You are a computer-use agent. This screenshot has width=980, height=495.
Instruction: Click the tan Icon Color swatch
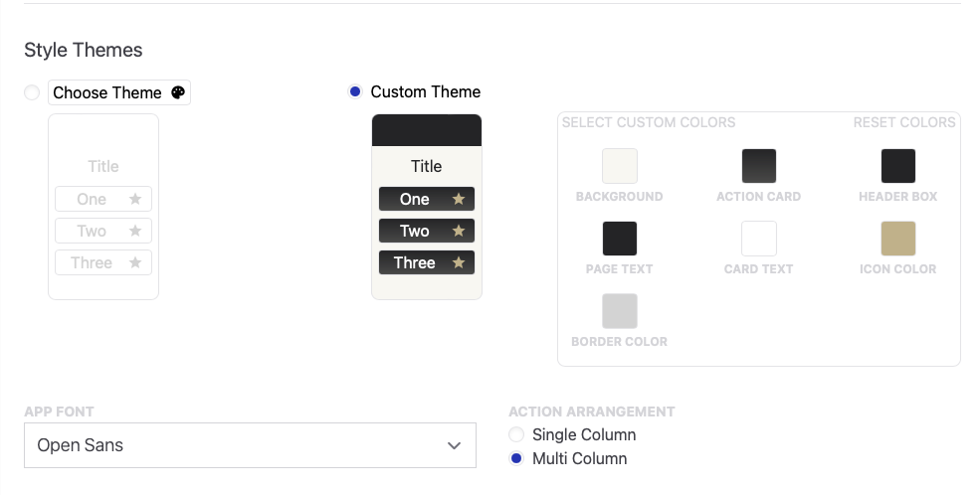coord(897,239)
